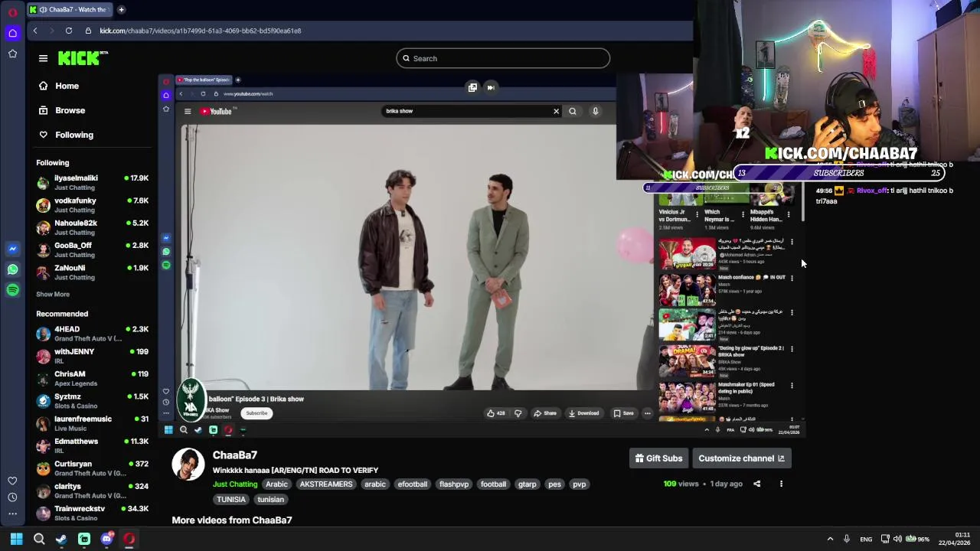Select the flashpvp tag

[x=453, y=484]
